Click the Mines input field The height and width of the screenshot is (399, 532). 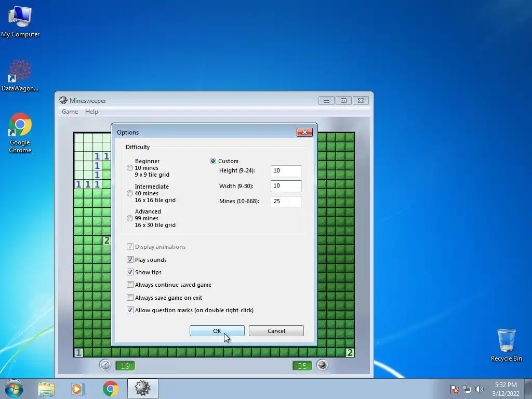coord(286,202)
